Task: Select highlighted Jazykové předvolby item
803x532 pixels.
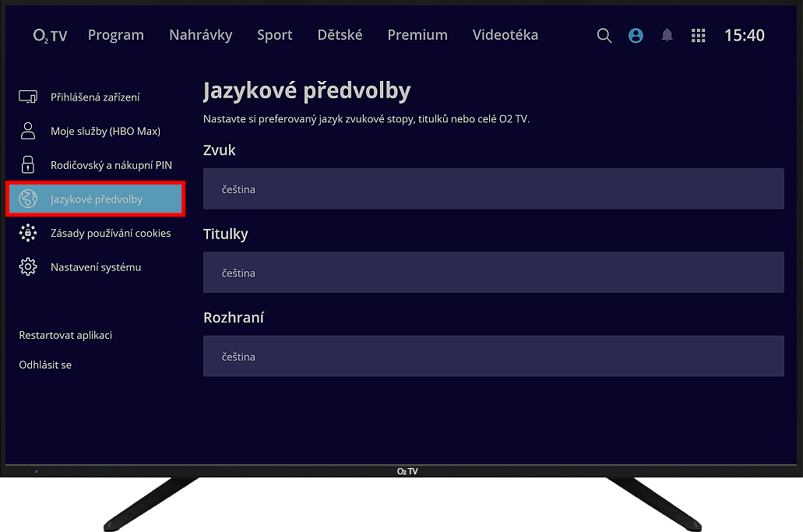Action: coord(95,199)
